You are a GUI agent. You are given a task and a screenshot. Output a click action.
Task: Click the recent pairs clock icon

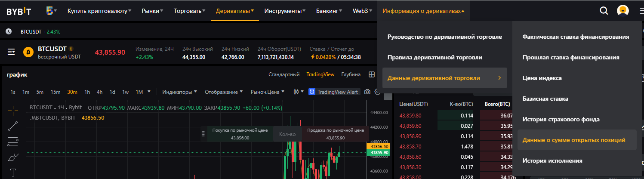(x=8, y=31)
